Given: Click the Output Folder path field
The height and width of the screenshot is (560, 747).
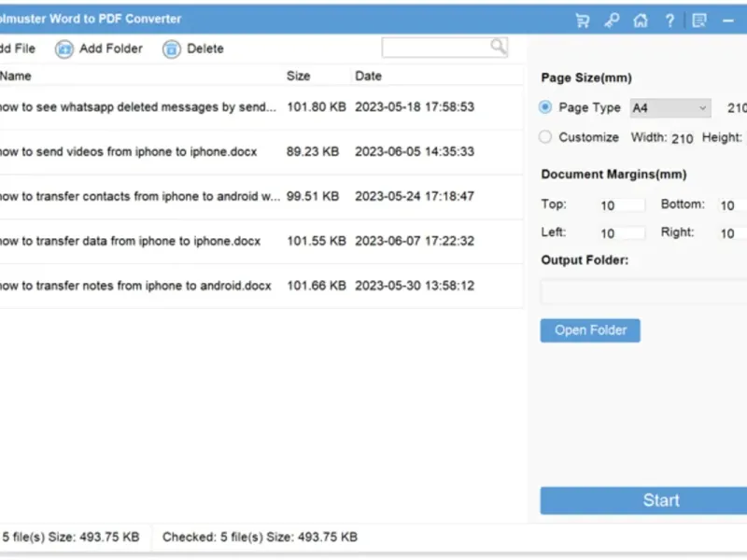Looking at the screenshot, I should [643, 292].
